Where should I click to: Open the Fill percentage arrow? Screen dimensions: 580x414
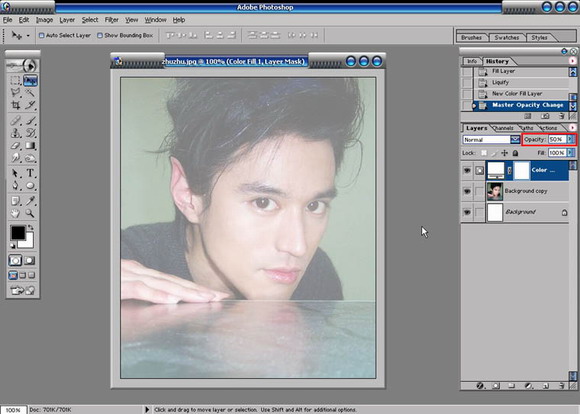tap(570, 152)
